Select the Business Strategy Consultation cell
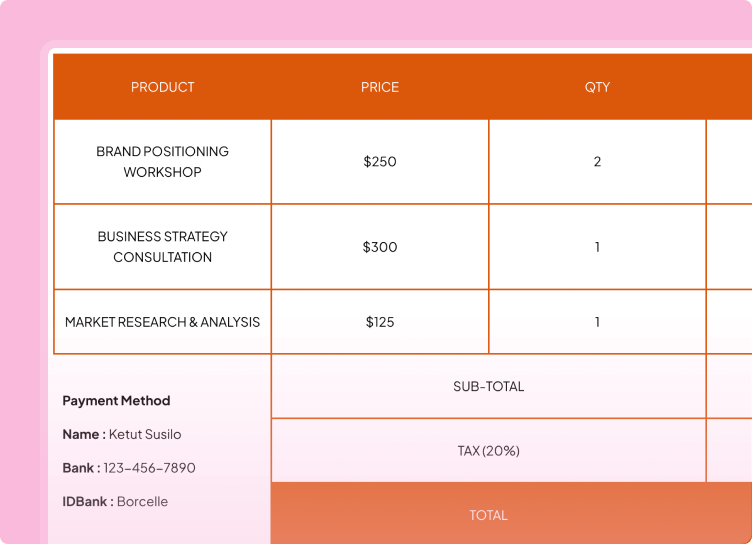The width and height of the screenshot is (752, 544). pyautogui.click(x=162, y=247)
